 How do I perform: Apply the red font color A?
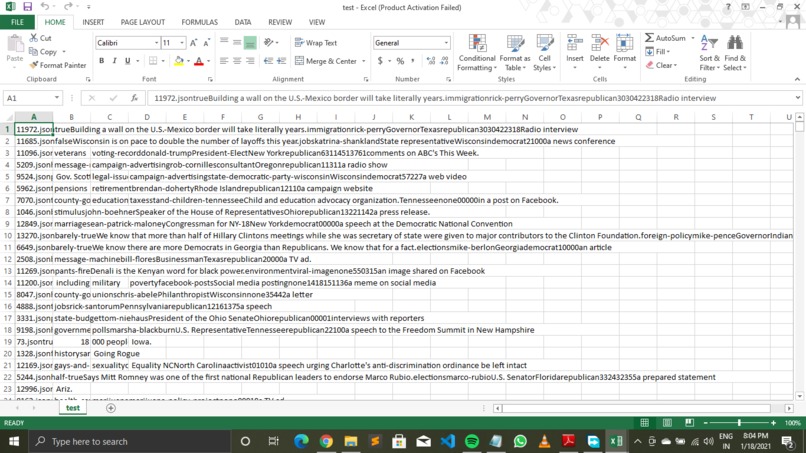click(x=199, y=61)
